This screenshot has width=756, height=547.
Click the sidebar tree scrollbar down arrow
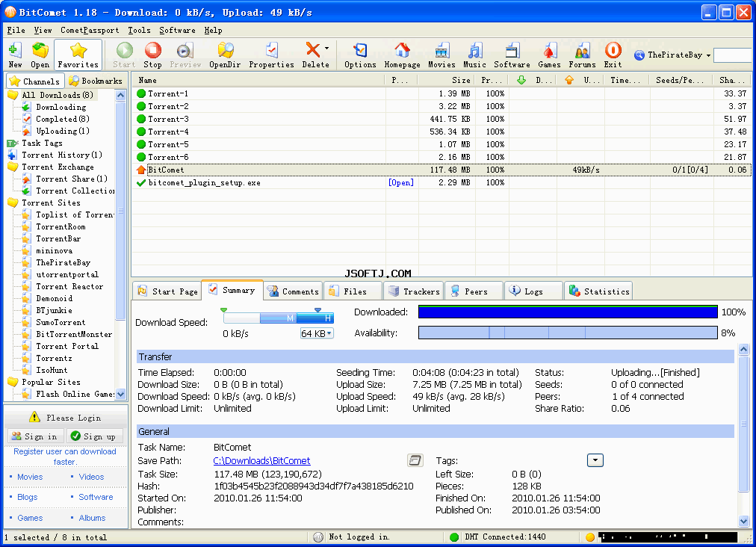pyautogui.click(x=120, y=394)
